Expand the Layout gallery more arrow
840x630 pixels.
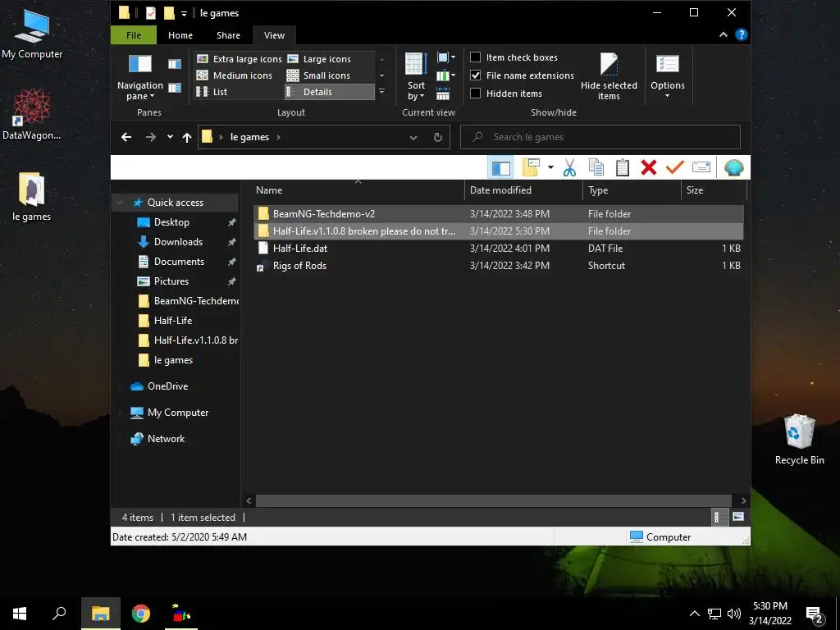[x=382, y=92]
